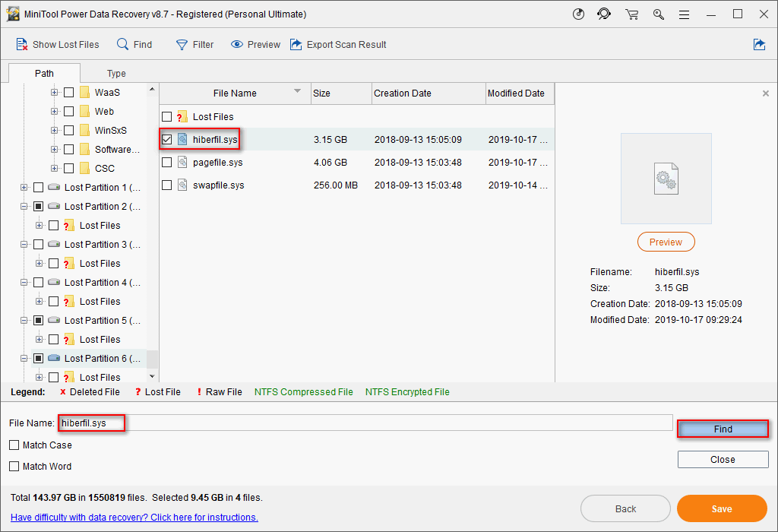Check the pagefile.sys checkbox

tap(166, 163)
